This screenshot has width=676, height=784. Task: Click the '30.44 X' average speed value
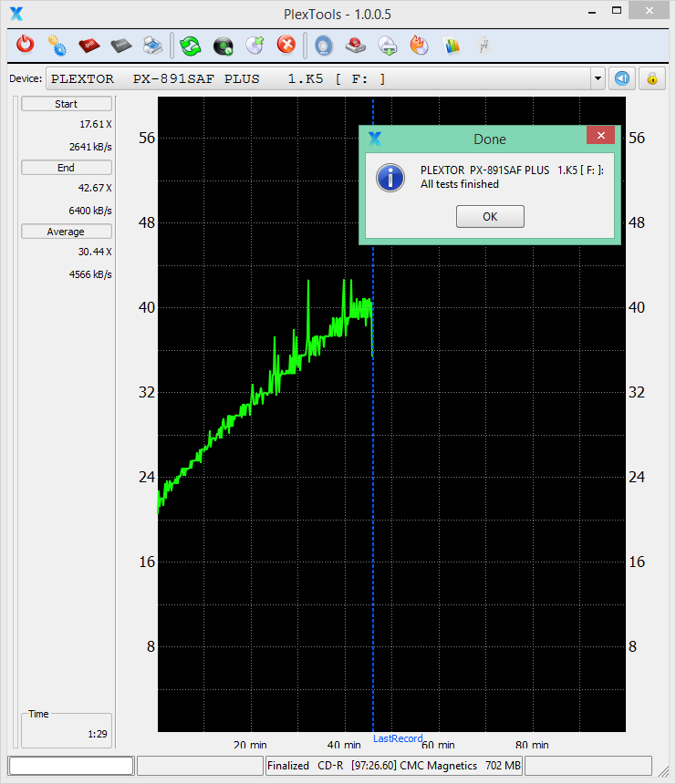[95, 252]
